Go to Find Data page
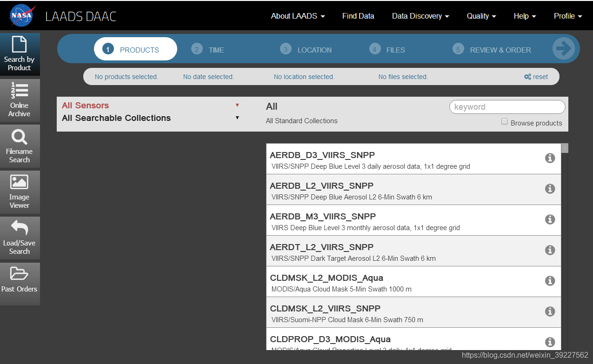 point(358,16)
